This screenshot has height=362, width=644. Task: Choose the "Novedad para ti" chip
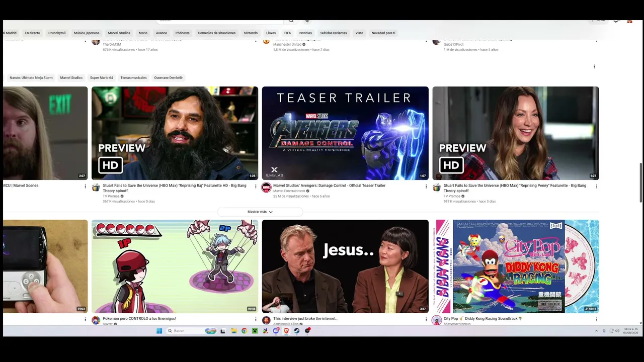(x=383, y=33)
